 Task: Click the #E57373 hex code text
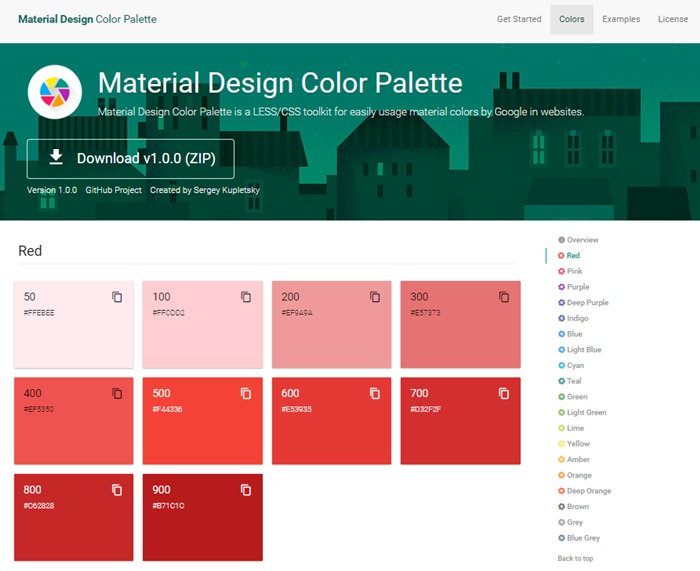[x=425, y=313]
